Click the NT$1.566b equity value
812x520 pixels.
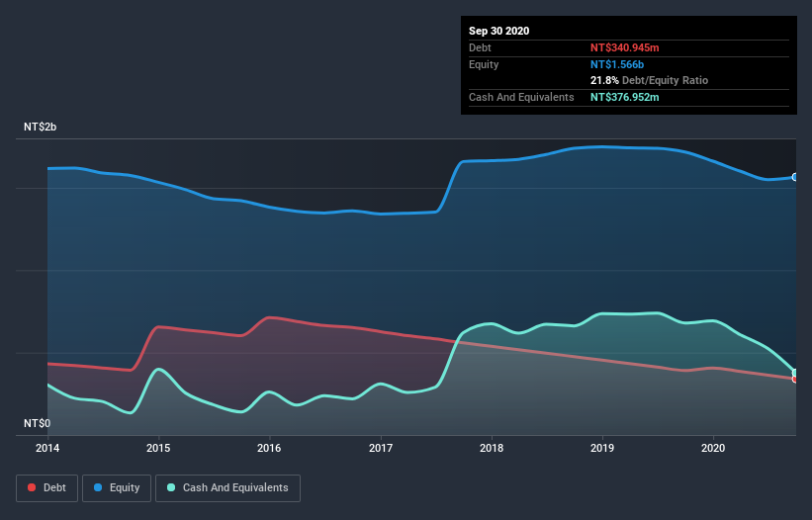pos(617,64)
